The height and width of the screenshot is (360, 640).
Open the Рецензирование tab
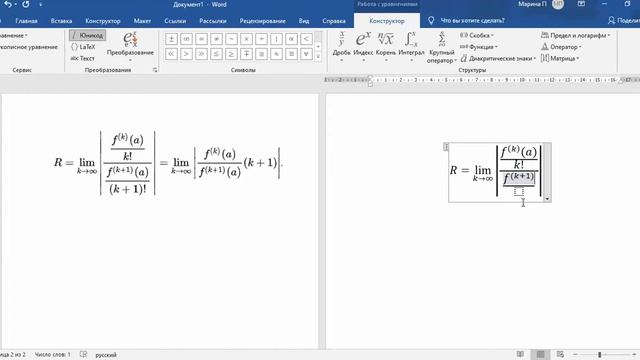click(x=262, y=21)
